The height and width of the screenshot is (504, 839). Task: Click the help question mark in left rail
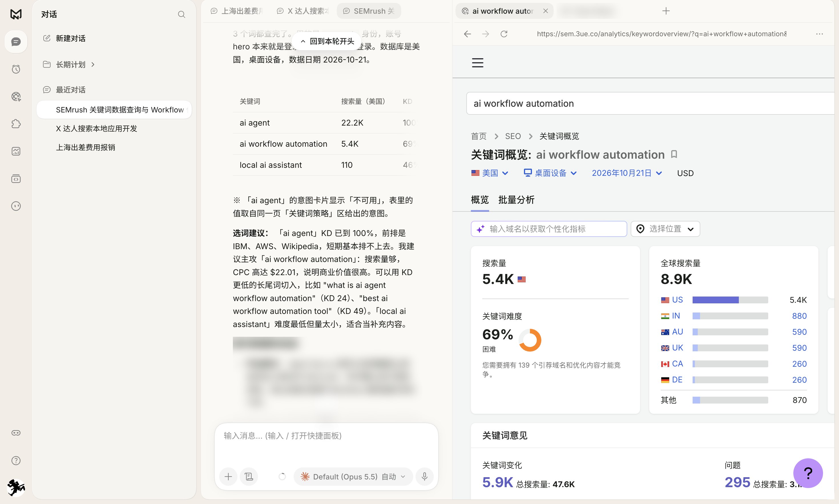tap(16, 461)
